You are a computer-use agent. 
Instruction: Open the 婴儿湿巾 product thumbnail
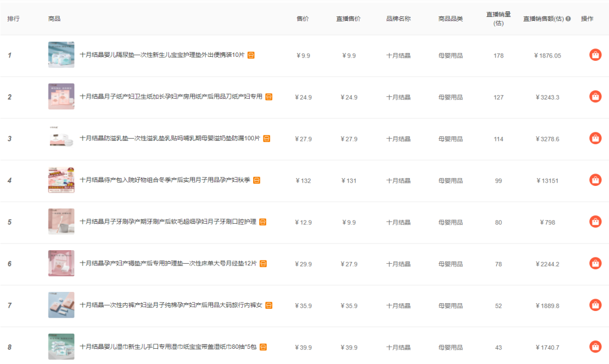(61, 347)
